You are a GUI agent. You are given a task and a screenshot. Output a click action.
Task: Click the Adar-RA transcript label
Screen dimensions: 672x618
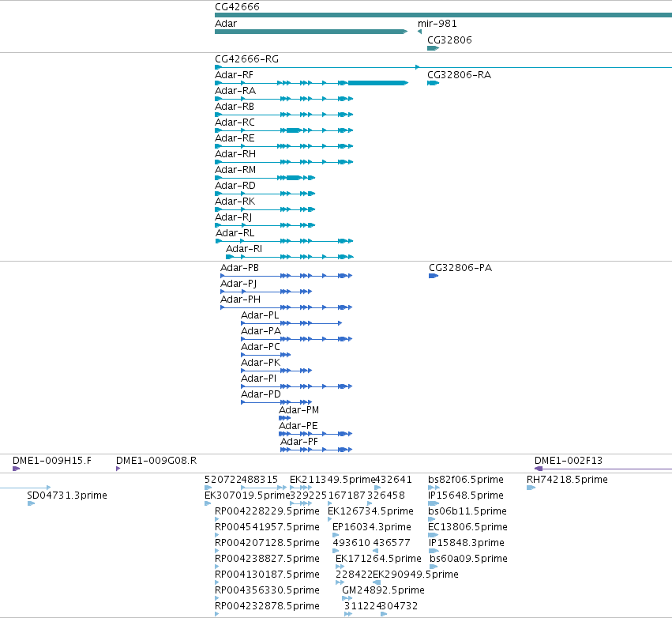pos(235,91)
